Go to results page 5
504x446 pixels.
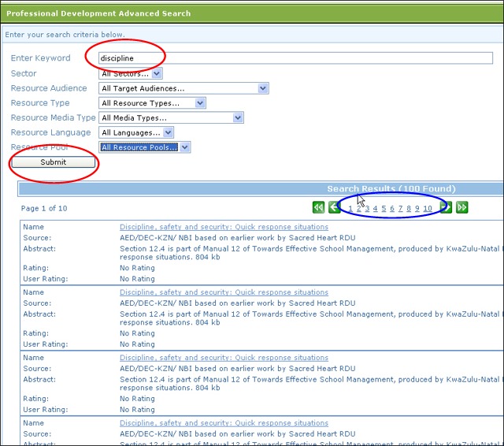point(384,209)
